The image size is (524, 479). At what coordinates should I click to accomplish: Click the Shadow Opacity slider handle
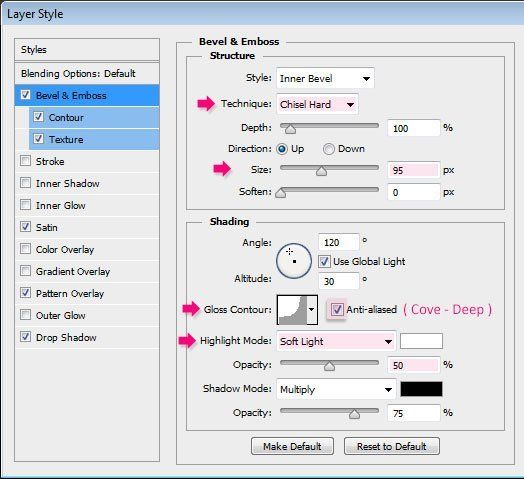tap(354, 414)
